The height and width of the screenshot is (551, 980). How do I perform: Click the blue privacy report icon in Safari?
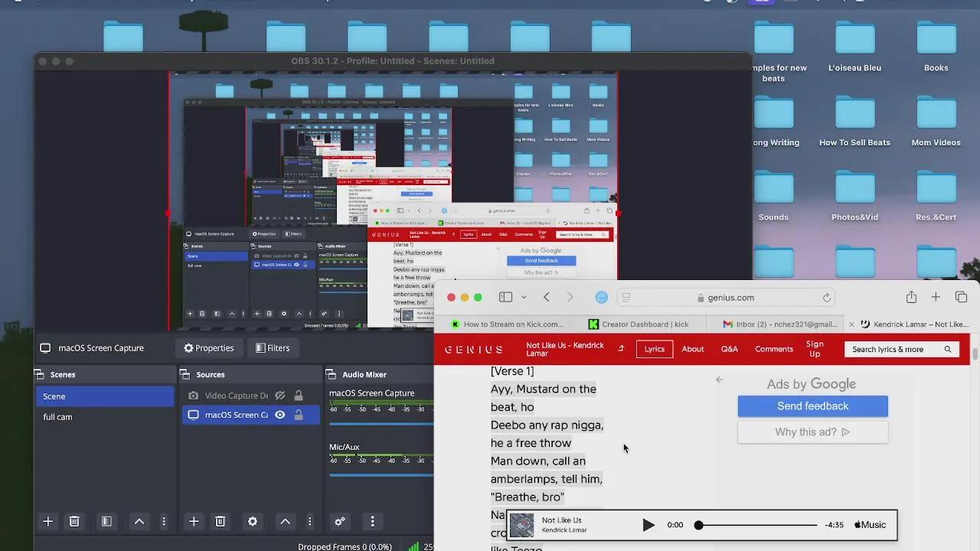coord(602,297)
